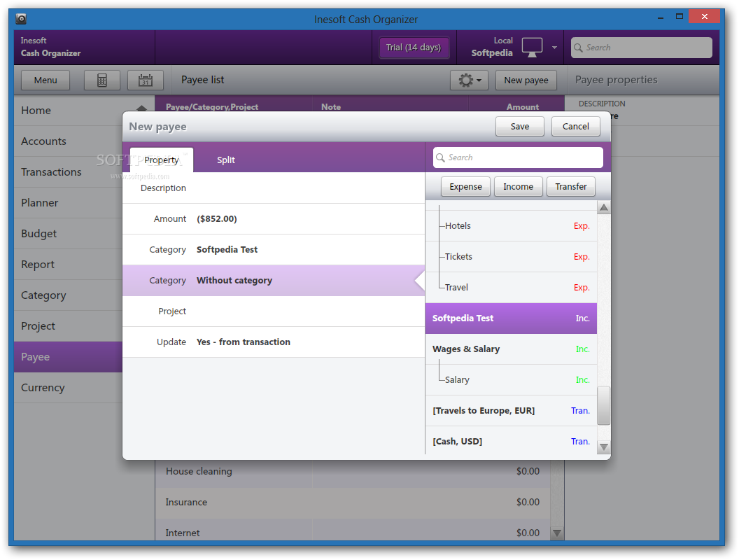Click Update Yes - from transaction row
739x560 pixels.
coord(274,342)
